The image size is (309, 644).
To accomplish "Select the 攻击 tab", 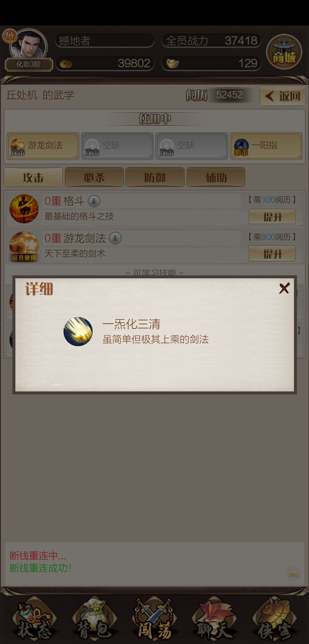I will tap(33, 177).
